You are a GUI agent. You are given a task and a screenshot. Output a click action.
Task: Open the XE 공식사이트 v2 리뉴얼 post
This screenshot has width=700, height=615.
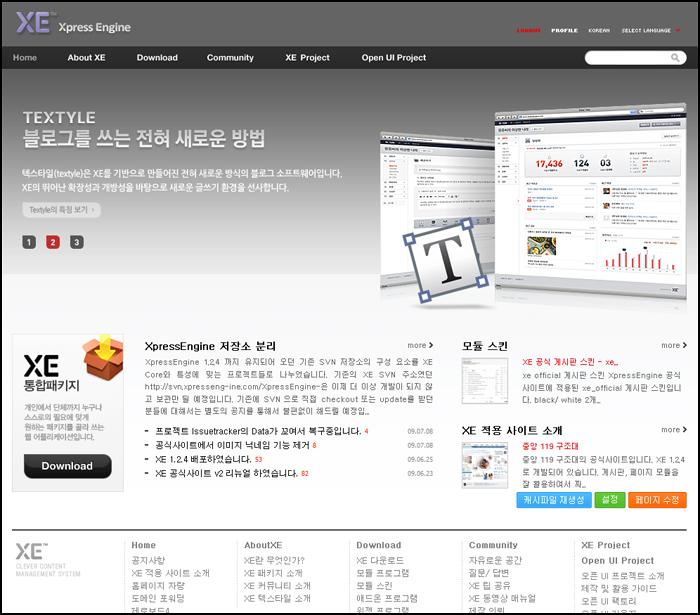click(226, 473)
